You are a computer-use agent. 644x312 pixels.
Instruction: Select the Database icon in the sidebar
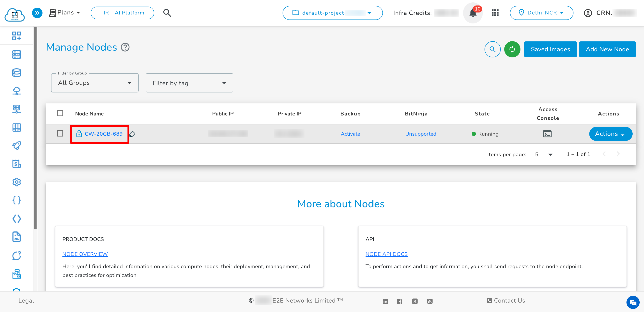(x=16, y=73)
